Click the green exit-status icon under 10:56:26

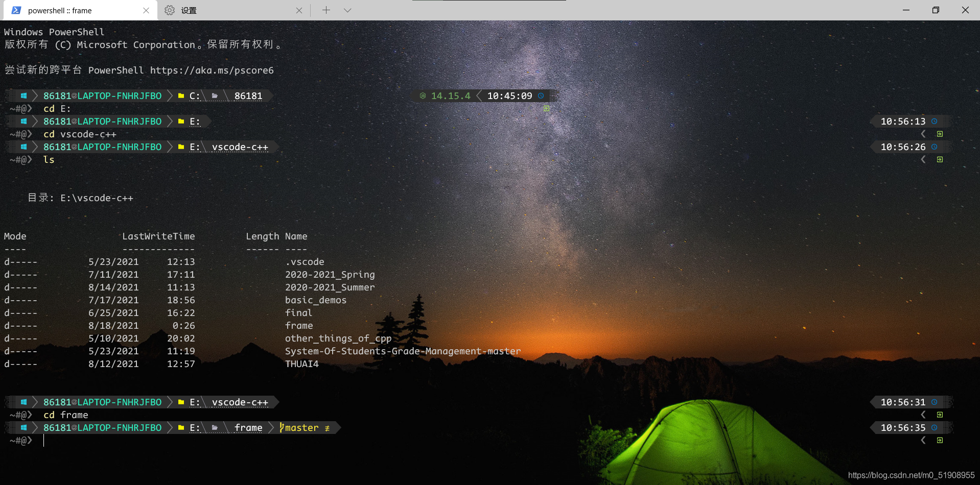940,160
